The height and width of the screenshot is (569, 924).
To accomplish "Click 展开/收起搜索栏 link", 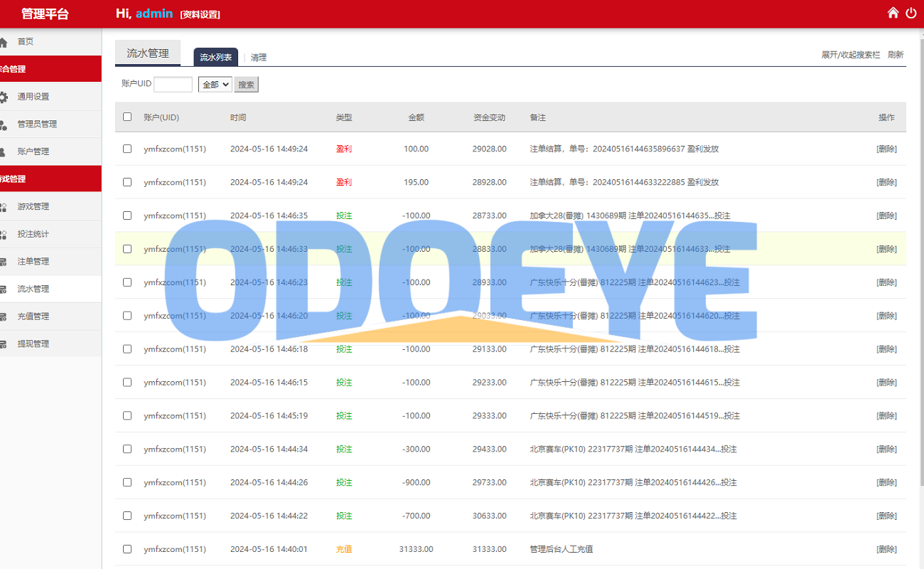I will (x=851, y=55).
